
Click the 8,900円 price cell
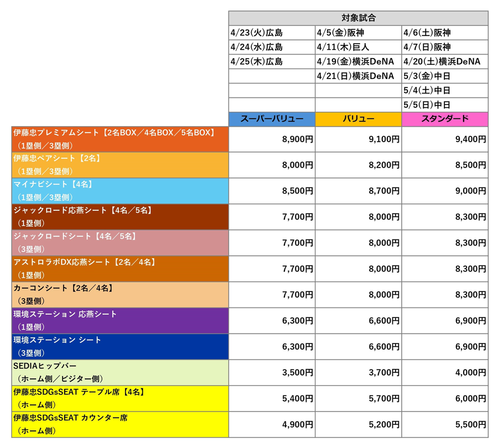(272, 139)
